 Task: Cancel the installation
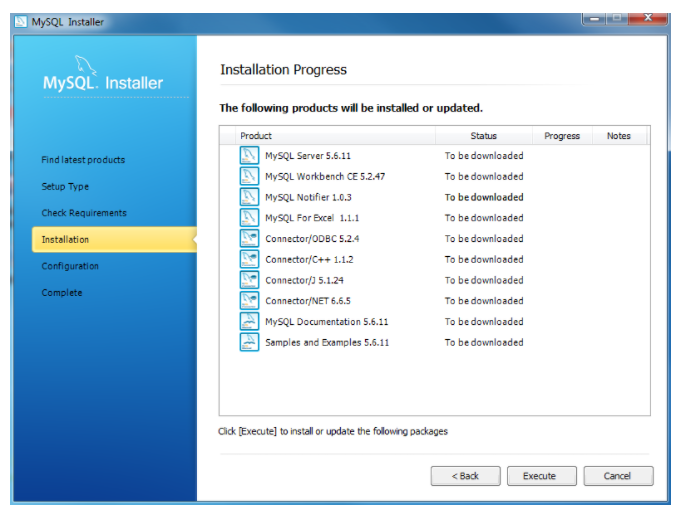[x=618, y=476]
